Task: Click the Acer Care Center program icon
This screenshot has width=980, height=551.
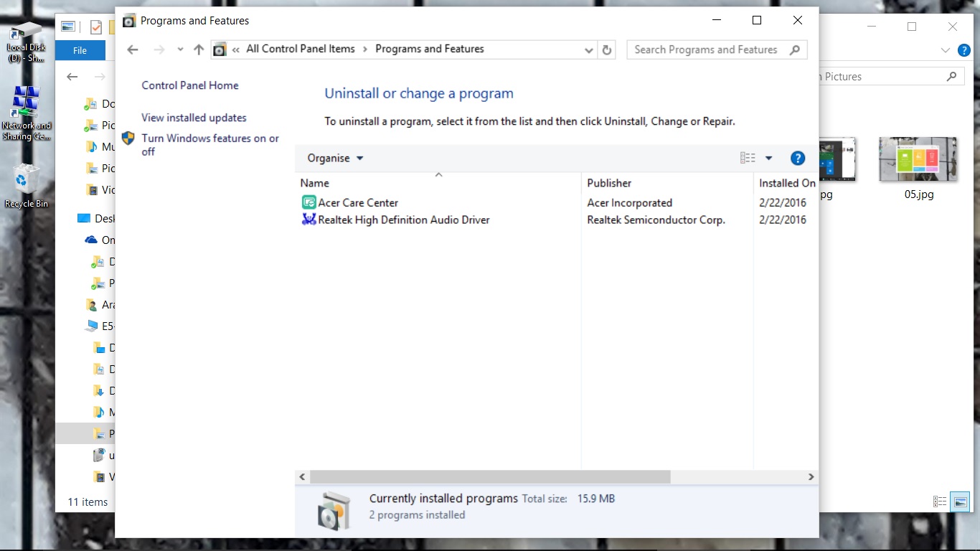Action: pos(308,202)
